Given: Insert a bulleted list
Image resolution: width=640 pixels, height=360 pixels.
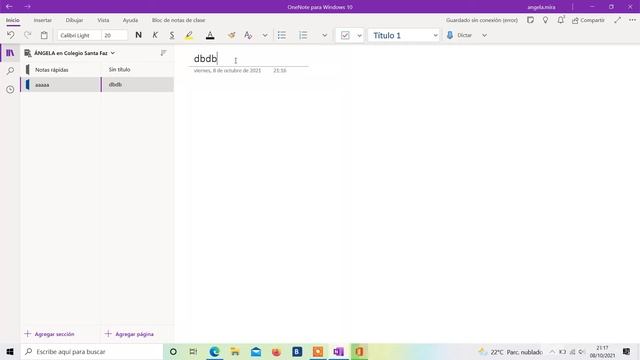Looking at the screenshot, I should [282, 35].
